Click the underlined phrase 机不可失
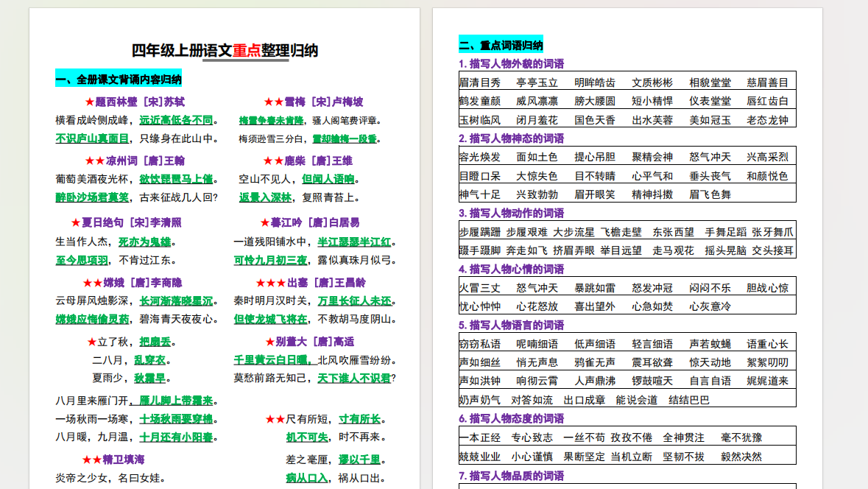 click(x=307, y=437)
